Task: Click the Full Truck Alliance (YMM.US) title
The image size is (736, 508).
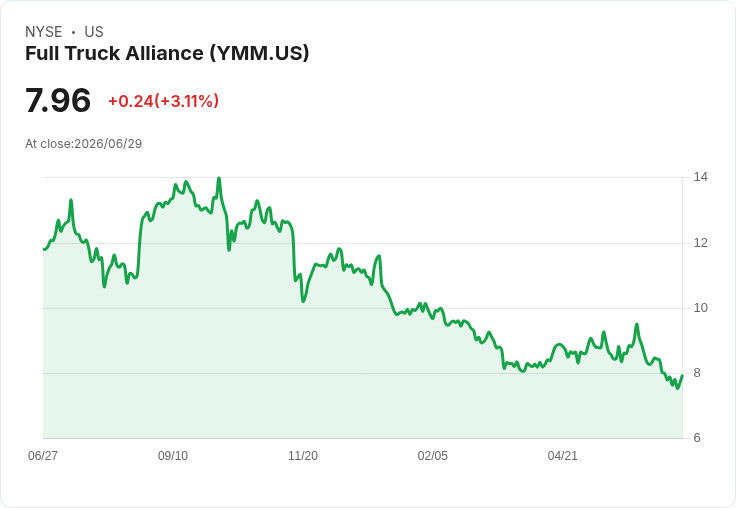Action: [167, 54]
